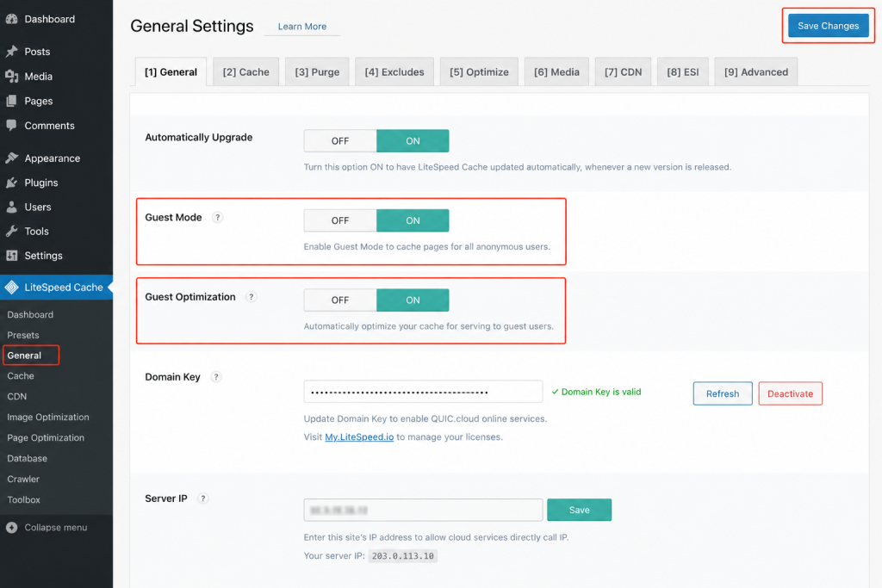The image size is (882, 588).
Task: Go to Page Optimization
Action: point(46,438)
